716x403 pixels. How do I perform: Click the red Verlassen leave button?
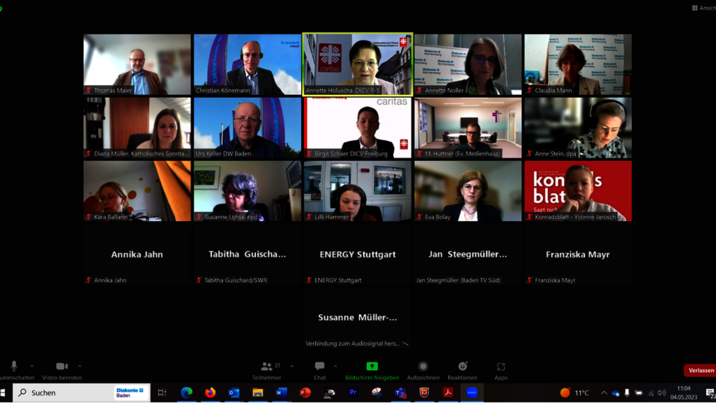700,370
